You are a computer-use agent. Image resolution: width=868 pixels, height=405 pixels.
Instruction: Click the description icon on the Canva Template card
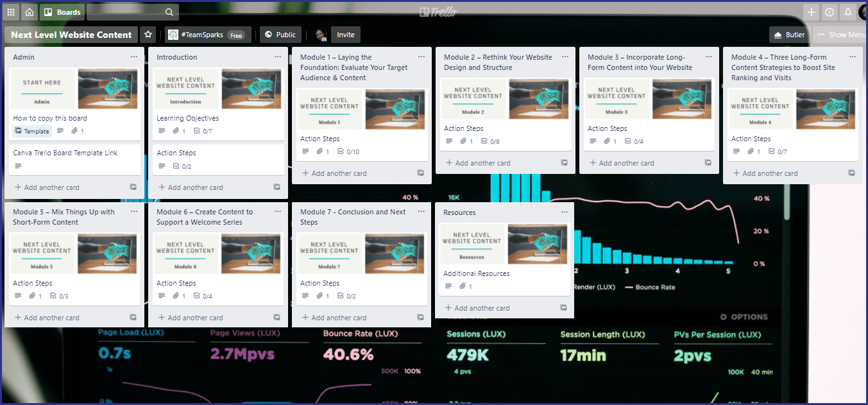(x=18, y=166)
